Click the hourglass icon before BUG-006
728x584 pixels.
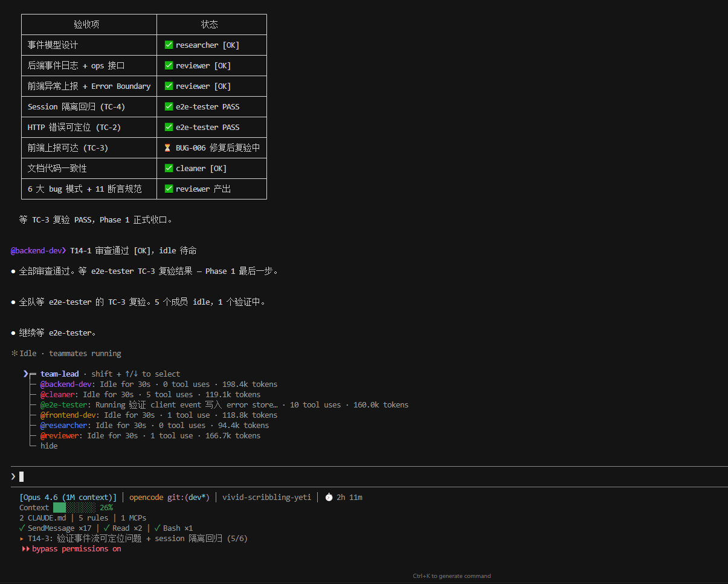point(168,148)
